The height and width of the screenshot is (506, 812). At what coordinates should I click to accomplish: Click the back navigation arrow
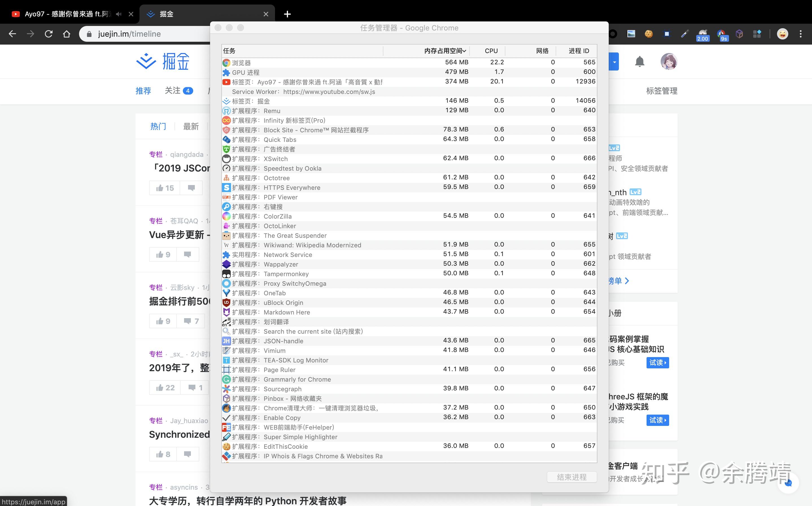[12, 34]
